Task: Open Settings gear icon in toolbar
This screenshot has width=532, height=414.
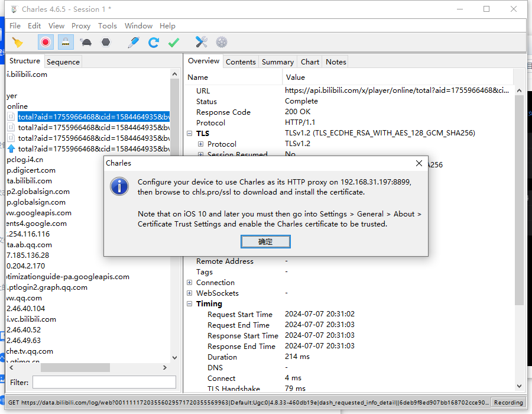Action: tap(222, 43)
